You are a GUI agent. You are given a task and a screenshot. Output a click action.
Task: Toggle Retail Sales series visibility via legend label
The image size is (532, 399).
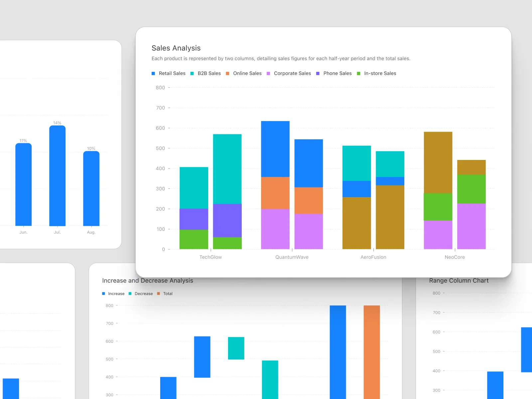pyautogui.click(x=172, y=73)
